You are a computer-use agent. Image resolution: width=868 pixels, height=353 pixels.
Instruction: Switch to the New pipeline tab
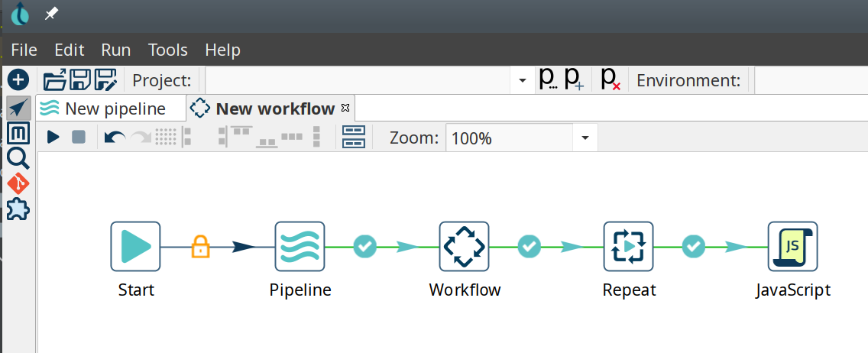tap(111, 108)
